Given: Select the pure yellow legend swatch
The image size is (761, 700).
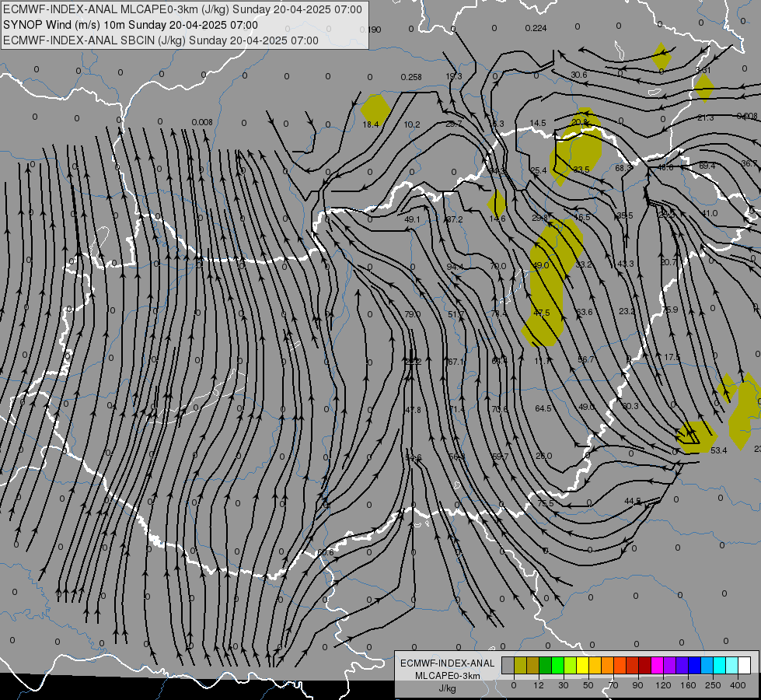Looking at the screenshot, I should click(x=582, y=665).
